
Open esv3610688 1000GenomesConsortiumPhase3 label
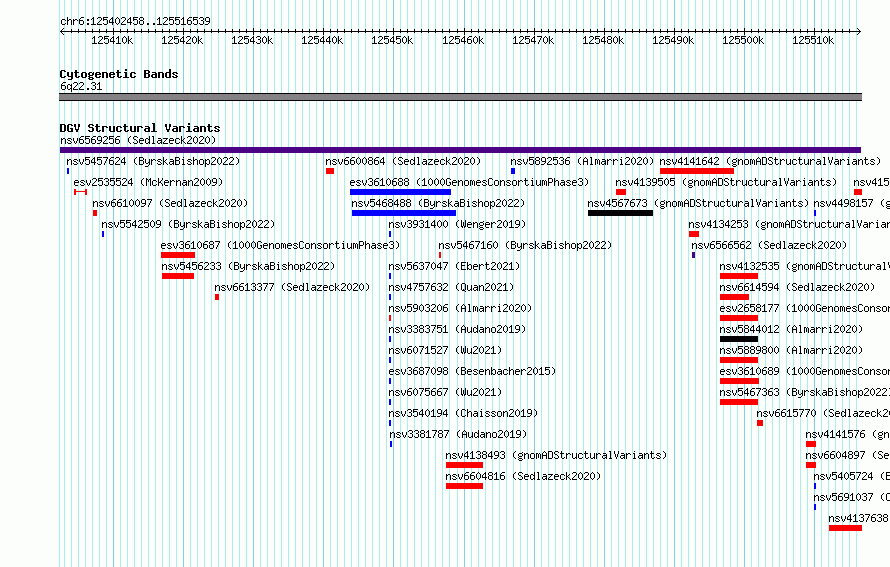469,182
